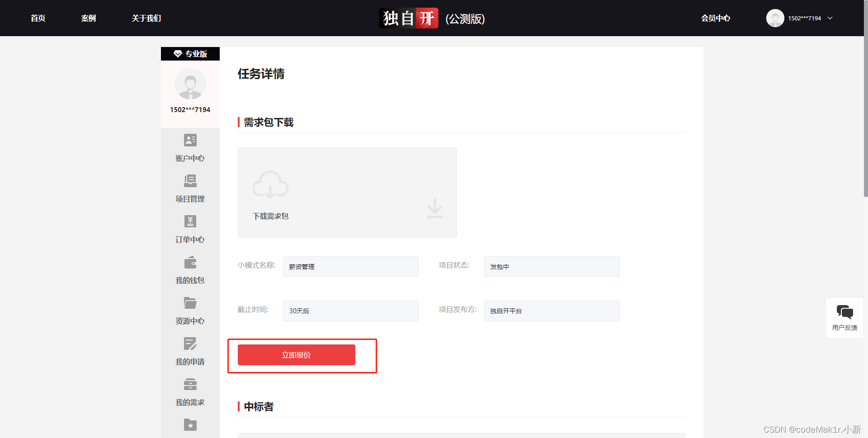Open 案例 in top navigation
Image resolution: width=868 pixels, height=438 pixels.
point(89,18)
